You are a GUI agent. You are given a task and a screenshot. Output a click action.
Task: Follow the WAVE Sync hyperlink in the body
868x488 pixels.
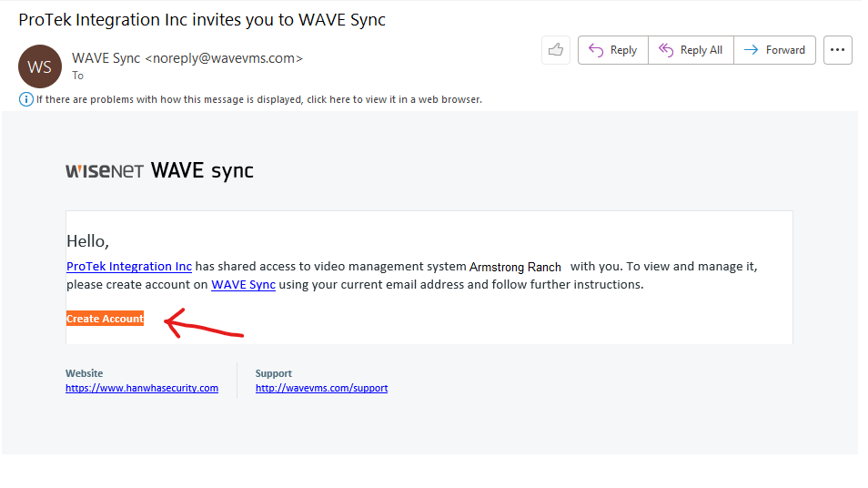click(x=243, y=285)
